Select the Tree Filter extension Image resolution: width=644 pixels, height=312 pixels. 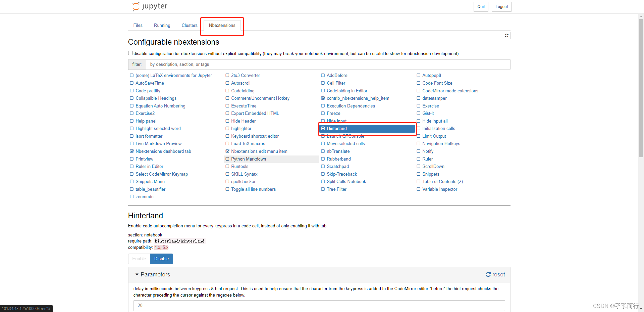336,189
